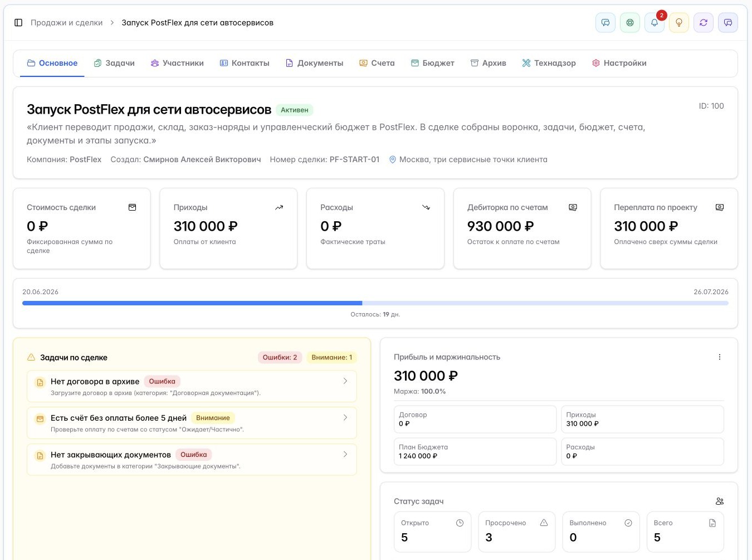This screenshot has width=752, height=560.
Task: Click the 'Ошибки: 2' badge
Action: point(280,357)
